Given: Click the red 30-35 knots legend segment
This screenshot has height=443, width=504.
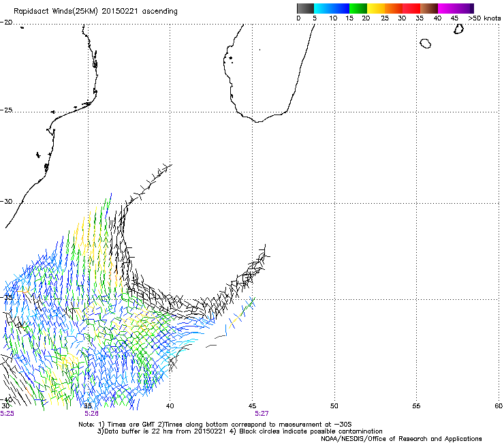Looking at the screenshot, I should [411, 8].
